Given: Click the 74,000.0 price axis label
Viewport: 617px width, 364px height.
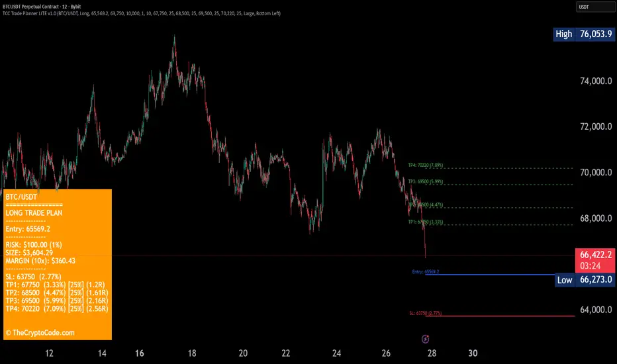Looking at the screenshot, I should [596, 81].
